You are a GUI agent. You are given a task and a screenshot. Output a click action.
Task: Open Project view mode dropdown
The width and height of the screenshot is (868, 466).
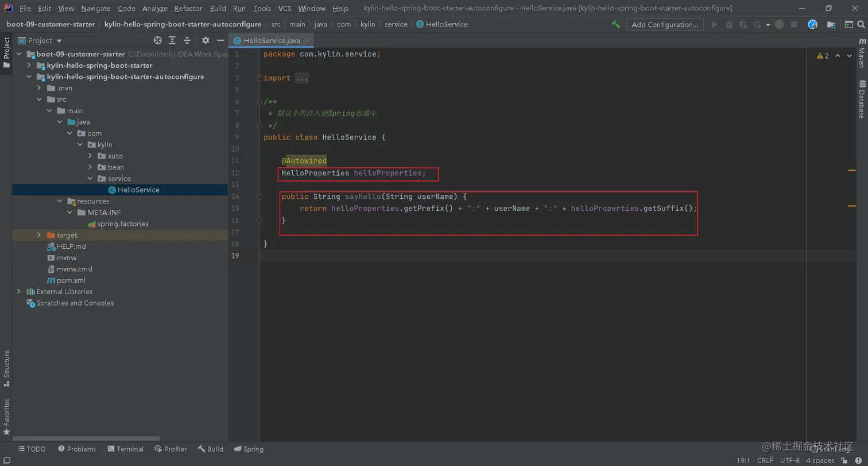(59, 41)
